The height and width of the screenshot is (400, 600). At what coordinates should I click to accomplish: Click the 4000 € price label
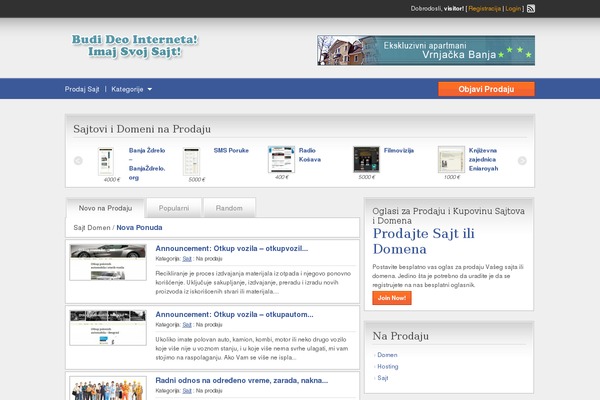[112, 180]
